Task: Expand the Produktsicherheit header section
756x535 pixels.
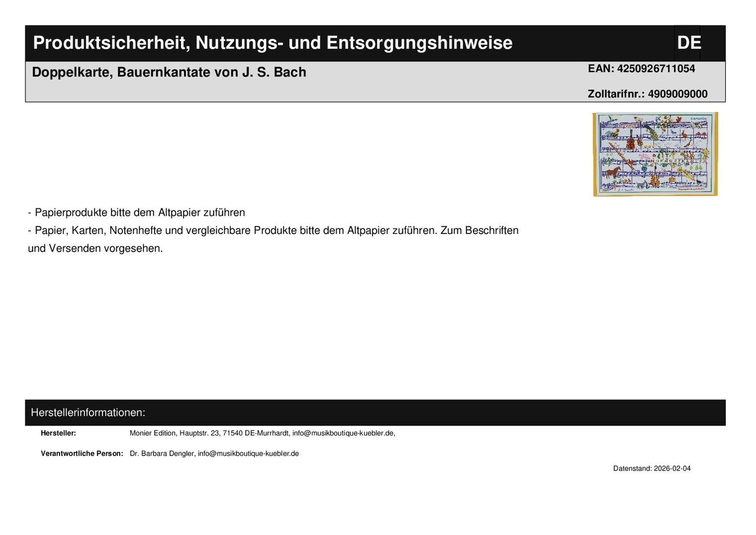Action: (x=273, y=42)
